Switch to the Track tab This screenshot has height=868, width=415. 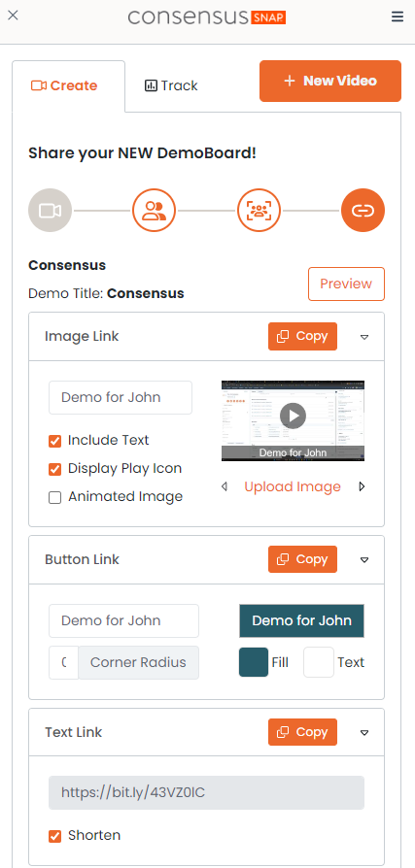pyautogui.click(x=172, y=86)
